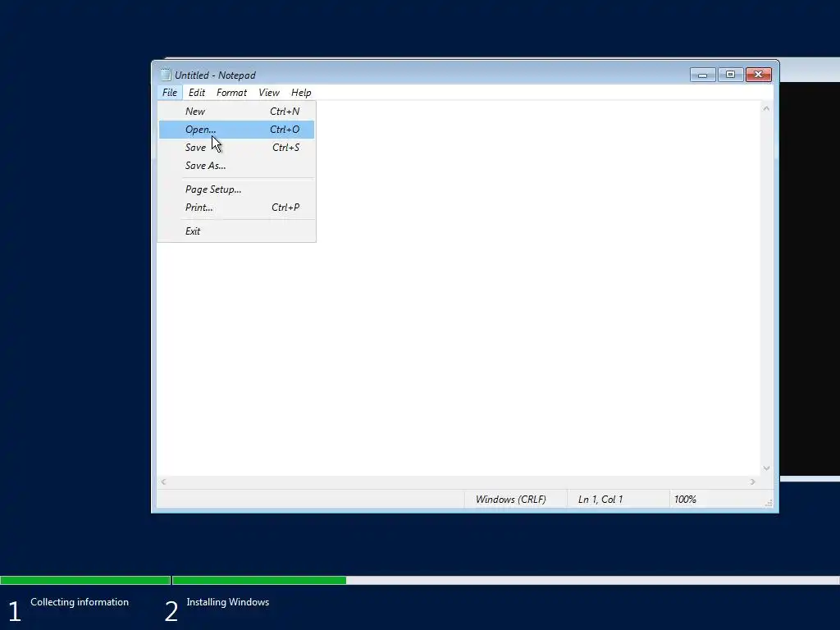Open the Format menu
The width and height of the screenshot is (840, 630).
point(231,92)
